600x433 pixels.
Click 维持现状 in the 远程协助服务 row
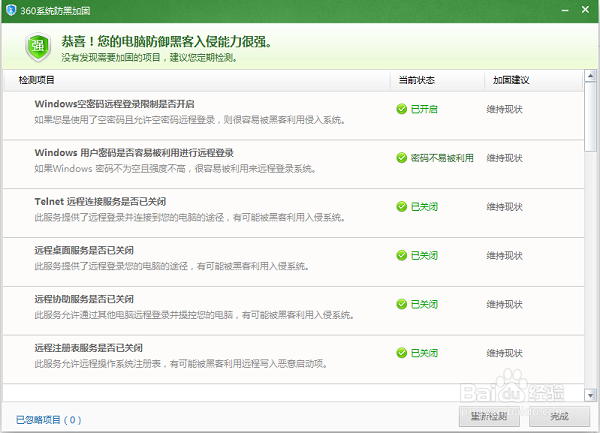point(504,304)
